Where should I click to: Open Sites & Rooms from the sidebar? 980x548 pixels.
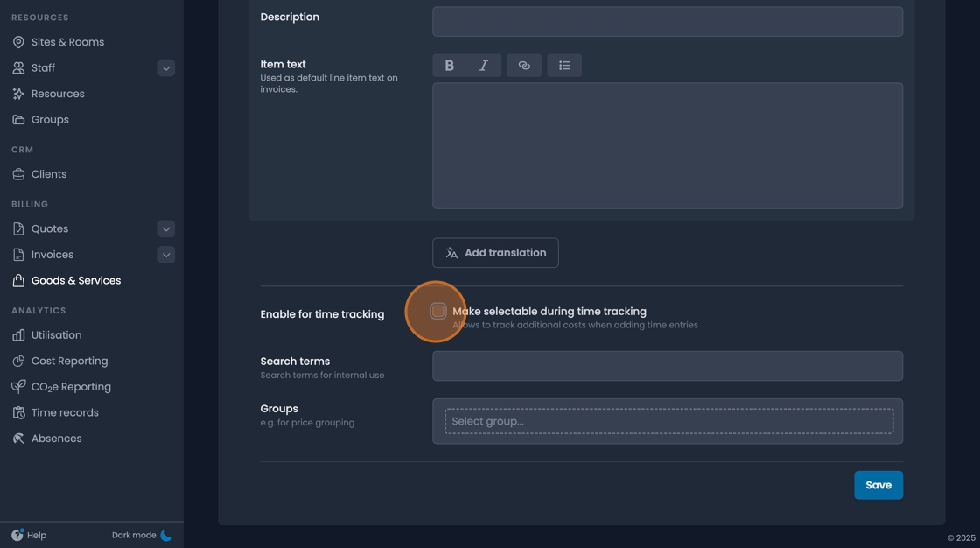pyautogui.click(x=67, y=41)
